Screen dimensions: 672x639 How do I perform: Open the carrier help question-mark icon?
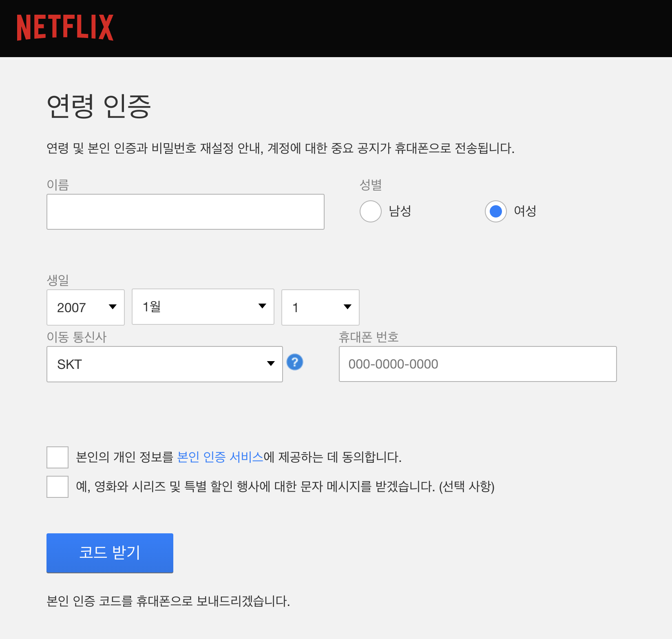[x=295, y=362]
